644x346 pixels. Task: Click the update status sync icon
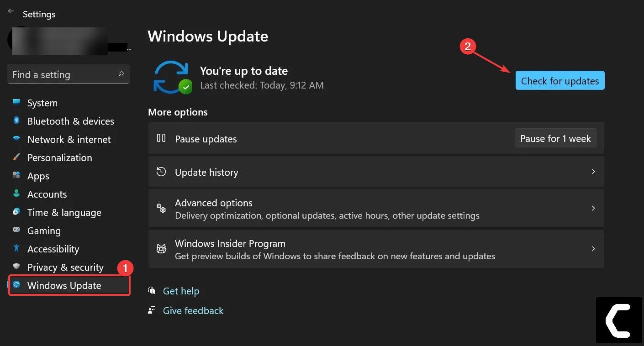(x=172, y=77)
